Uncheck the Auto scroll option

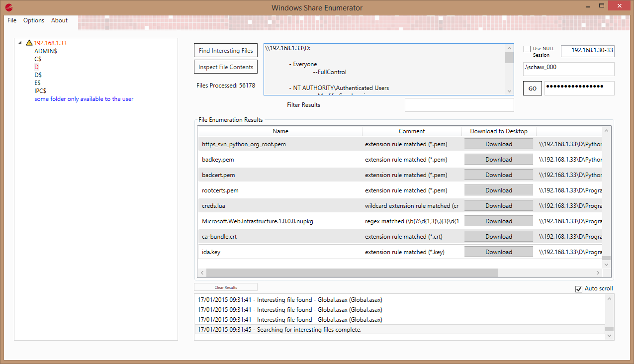[578, 288]
